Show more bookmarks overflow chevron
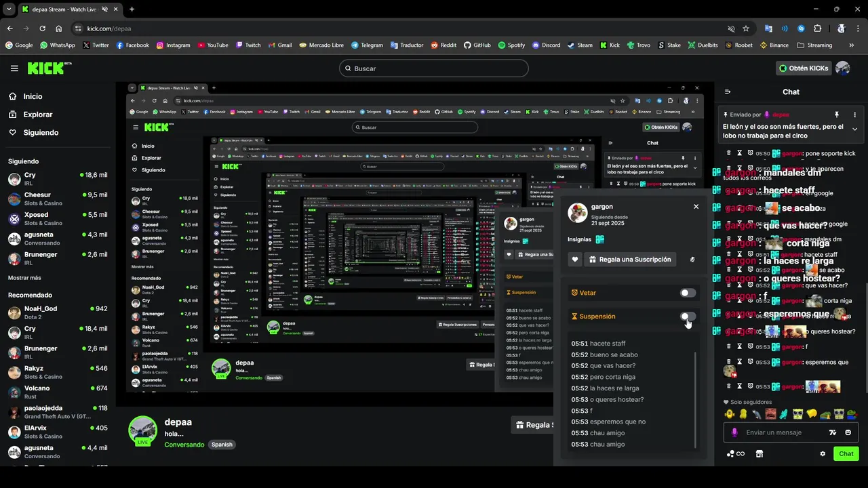Viewport: 868px width, 488px height. click(x=852, y=45)
